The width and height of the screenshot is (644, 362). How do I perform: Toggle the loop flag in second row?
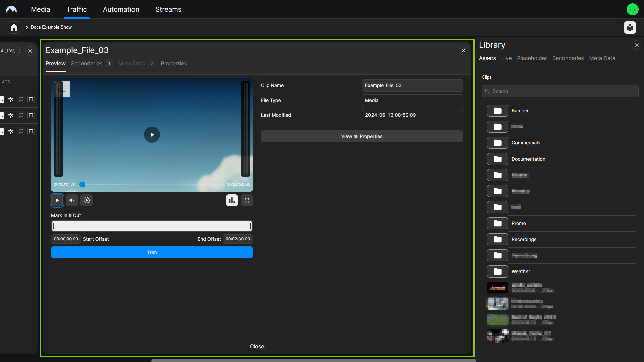tap(21, 115)
